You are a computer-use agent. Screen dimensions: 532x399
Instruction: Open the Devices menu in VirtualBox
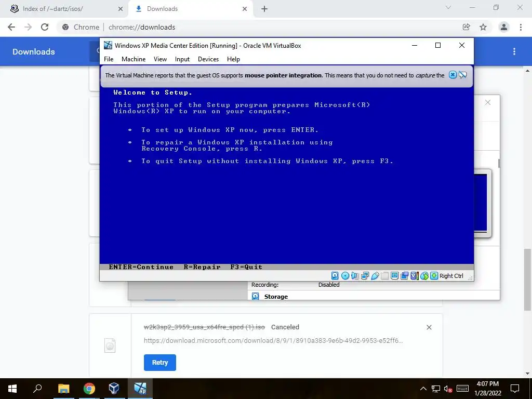coord(208,59)
